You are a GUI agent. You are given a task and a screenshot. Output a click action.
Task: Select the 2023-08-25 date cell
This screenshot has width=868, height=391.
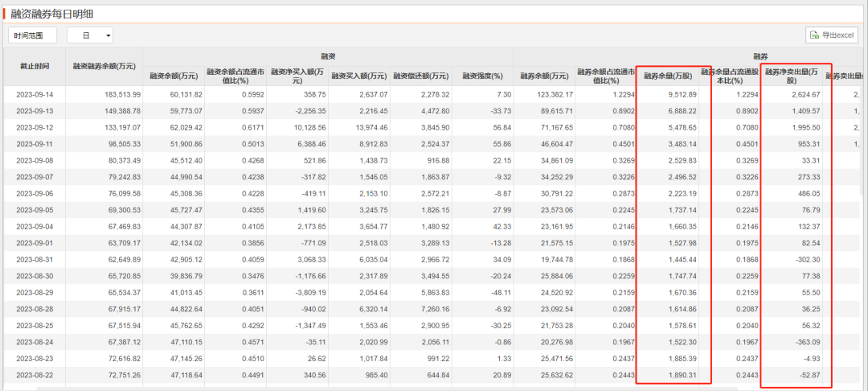click(35, 326)
